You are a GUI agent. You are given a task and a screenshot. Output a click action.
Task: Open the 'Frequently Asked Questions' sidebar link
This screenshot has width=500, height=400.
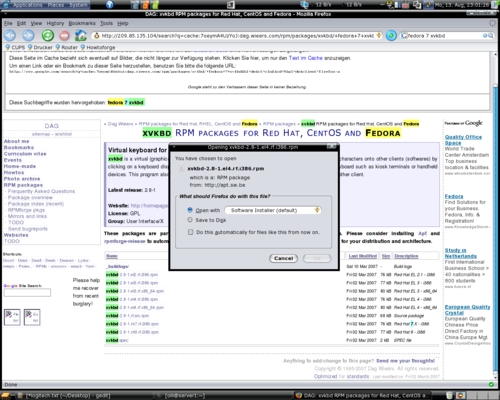pos(41,191)
